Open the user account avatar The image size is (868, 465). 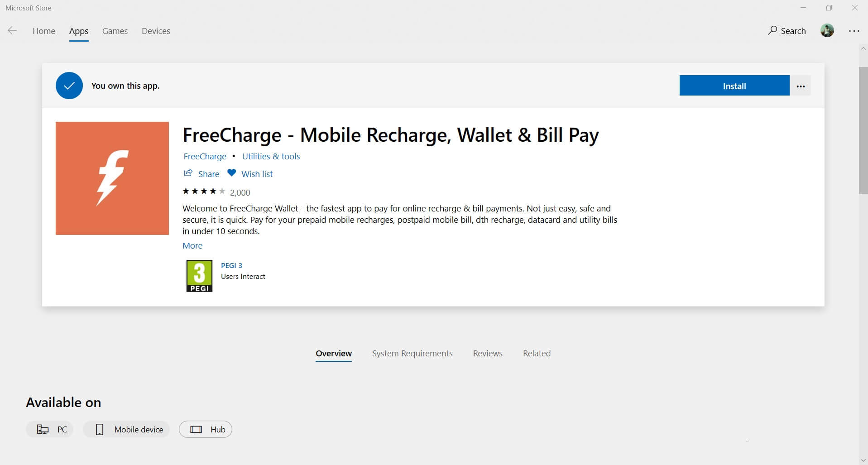[x=827, y=30]
